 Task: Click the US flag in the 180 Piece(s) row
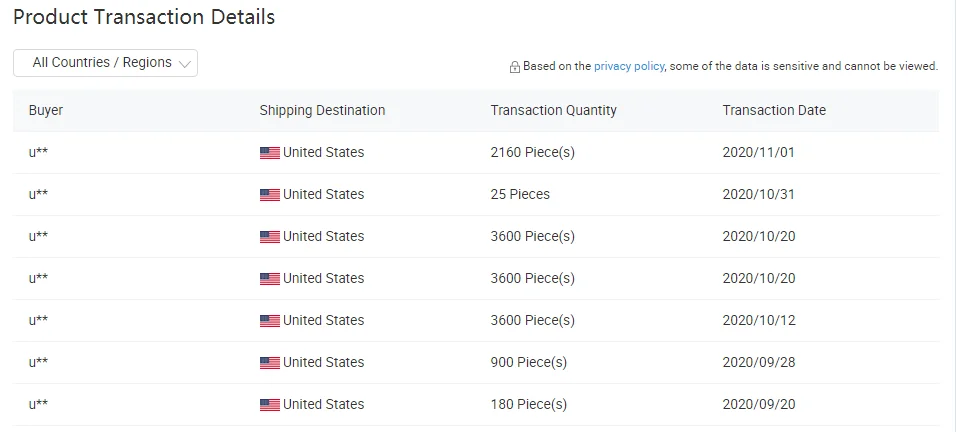269,405
